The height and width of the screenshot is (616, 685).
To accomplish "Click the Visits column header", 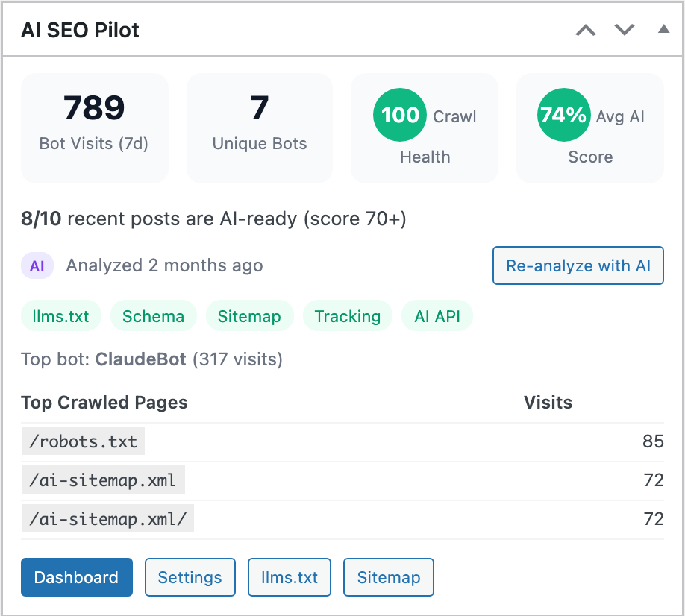I will tap(548, 403).
